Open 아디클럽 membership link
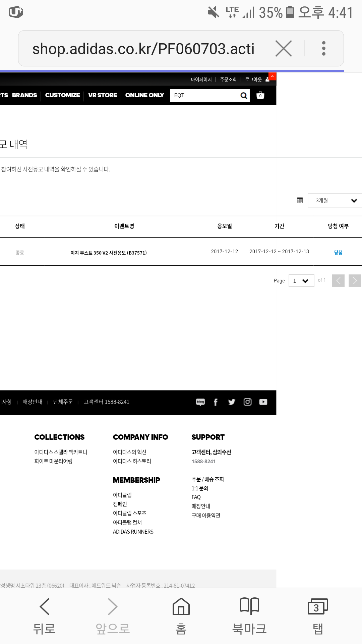 point(122,495)
